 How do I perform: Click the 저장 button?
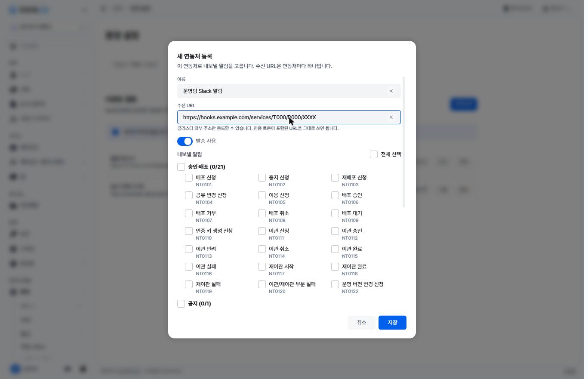(392, 323)
